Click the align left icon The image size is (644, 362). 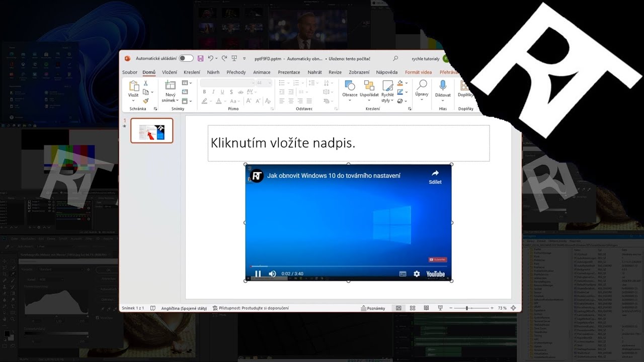[282, 101]
